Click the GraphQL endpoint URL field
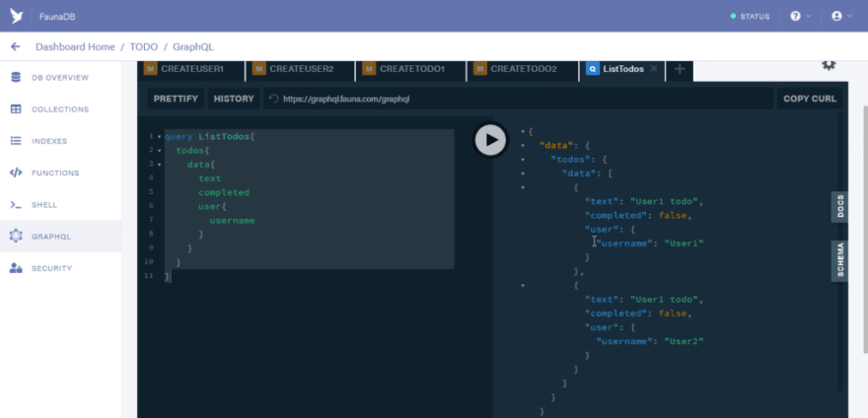 tap(518, 100)
